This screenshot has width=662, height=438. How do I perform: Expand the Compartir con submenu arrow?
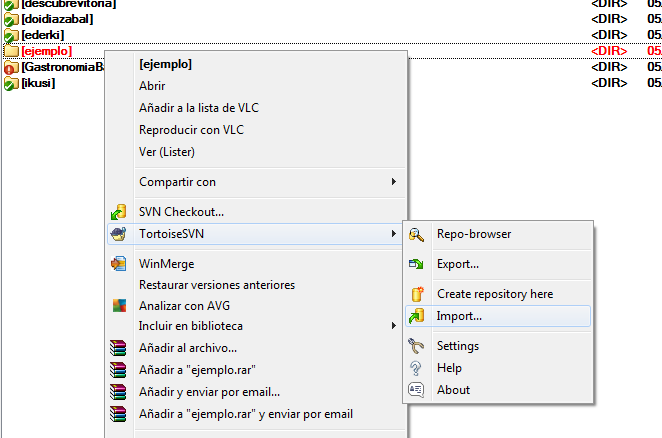coord(394,182)
